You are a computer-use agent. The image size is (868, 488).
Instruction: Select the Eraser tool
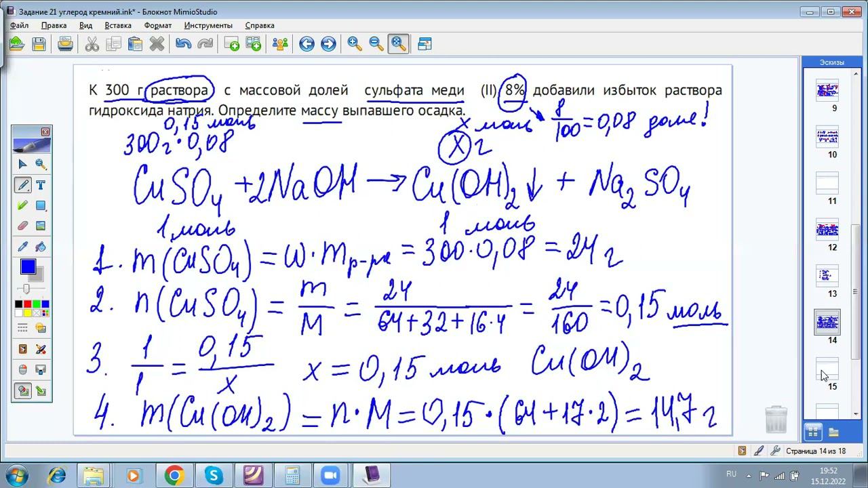pos(23,226)
